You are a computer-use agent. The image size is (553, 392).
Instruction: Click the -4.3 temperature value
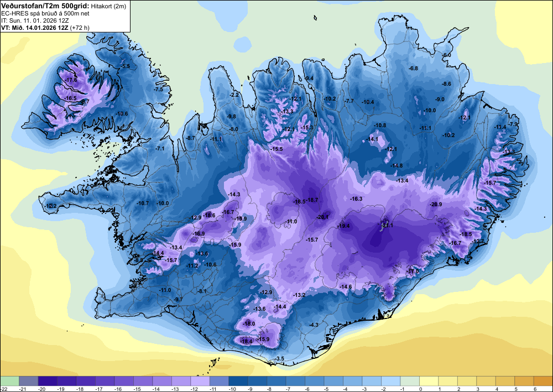314,325
